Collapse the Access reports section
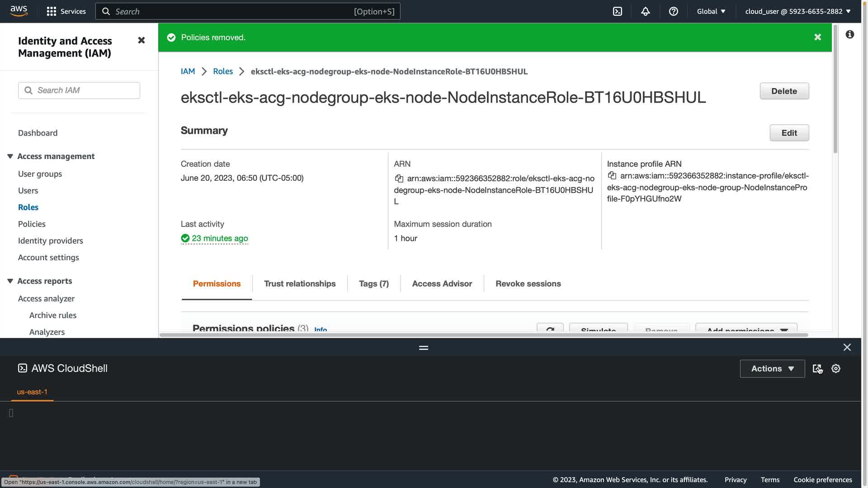Image resolution: width=868 pixels, height=488 pixels. click(x=10, y=281)
